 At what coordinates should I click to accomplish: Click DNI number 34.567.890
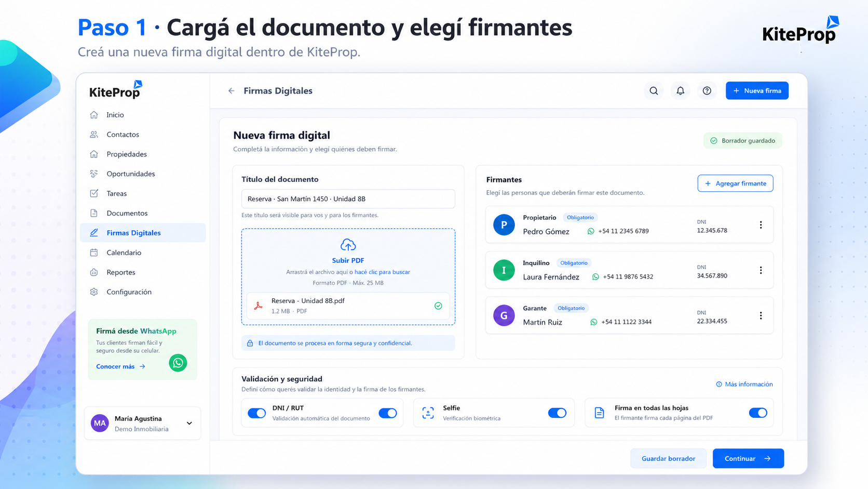click(712, 276)
